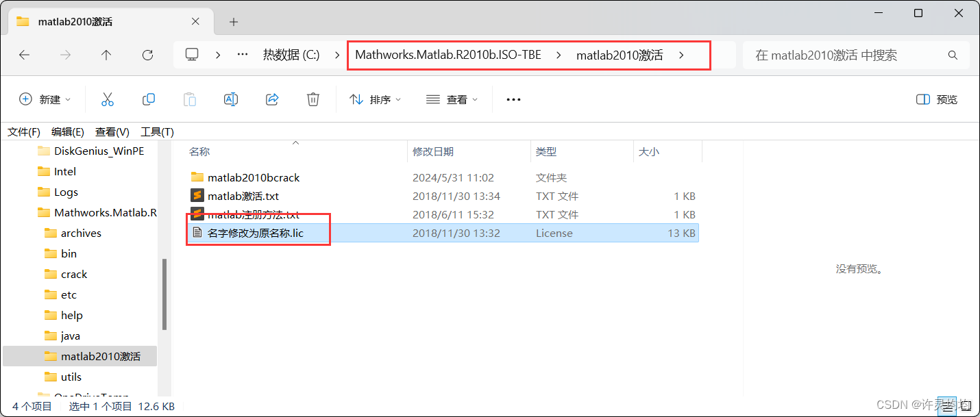Navigate to 热数据 (C:) breadcrumb
This screenshot has width=980, height=417.
tap(291, 55)
